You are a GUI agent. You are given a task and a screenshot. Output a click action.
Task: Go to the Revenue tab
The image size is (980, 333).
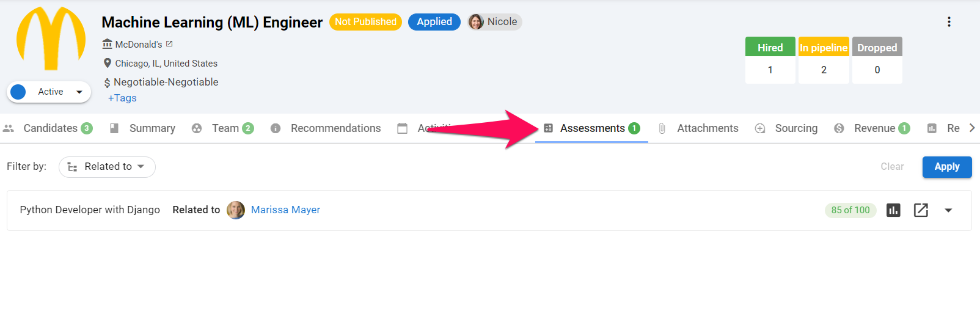872,128
